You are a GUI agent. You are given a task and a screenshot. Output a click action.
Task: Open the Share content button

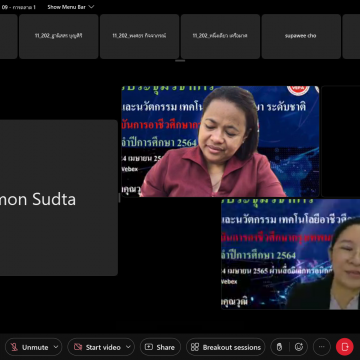(160, 347)
